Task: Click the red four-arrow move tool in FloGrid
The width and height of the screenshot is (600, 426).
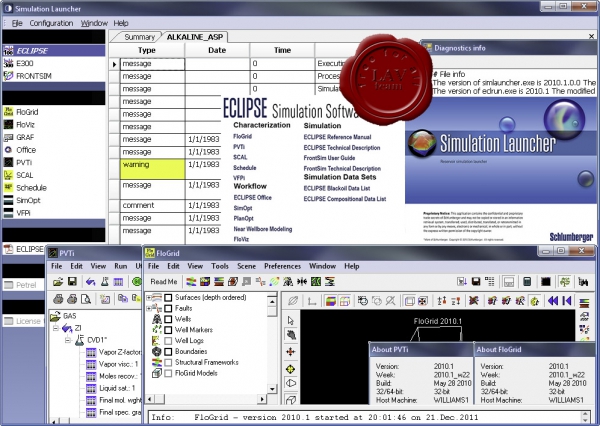Action: pos(291,352)
